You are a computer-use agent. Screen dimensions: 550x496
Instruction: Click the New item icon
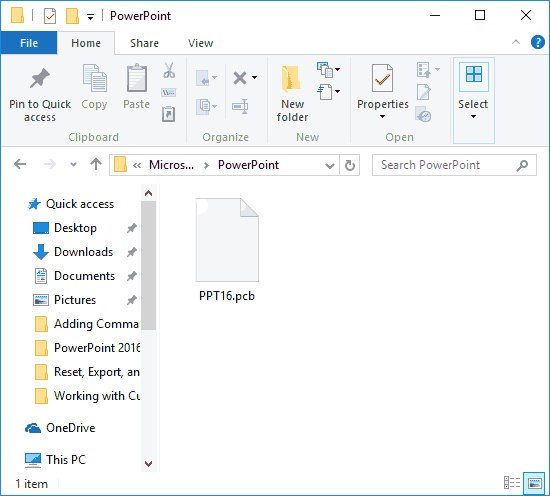coord(328,70)
